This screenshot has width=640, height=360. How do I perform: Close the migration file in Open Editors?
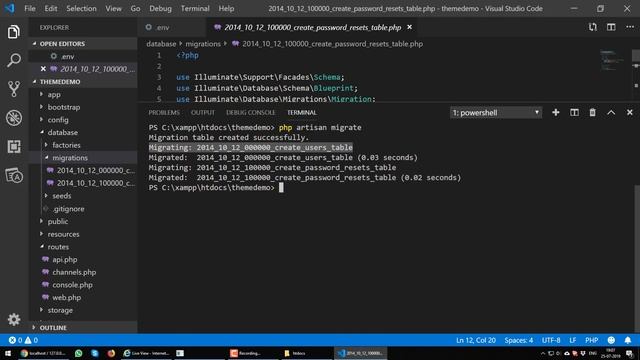click(x=43, y=69)
